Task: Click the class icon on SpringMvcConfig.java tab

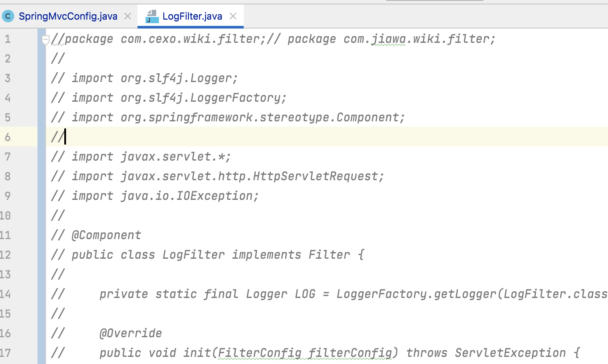Action: point(8,17)
